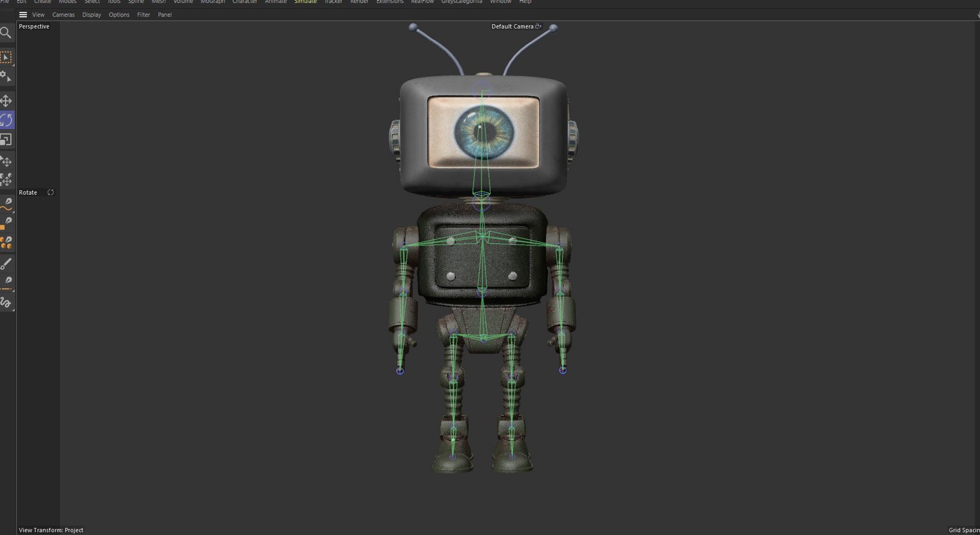Open the viewport Panel menu
980x535 pixels.
(x=164, y=15)
